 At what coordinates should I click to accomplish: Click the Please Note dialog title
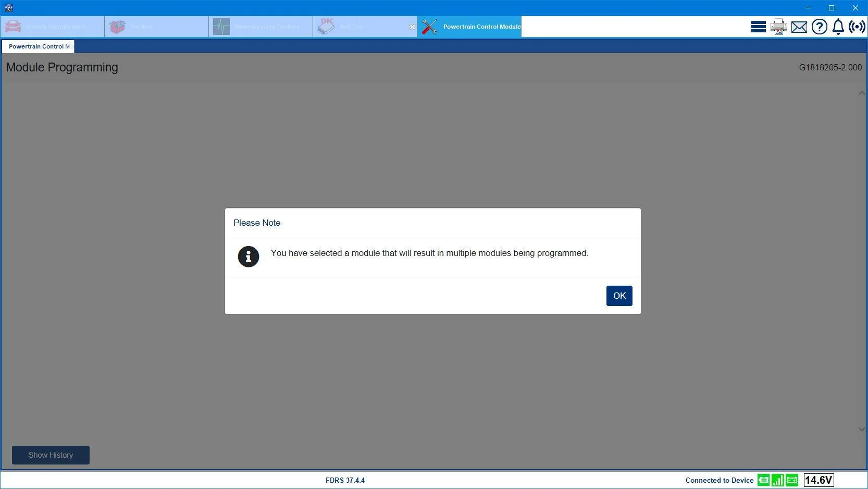click(257, 223)
